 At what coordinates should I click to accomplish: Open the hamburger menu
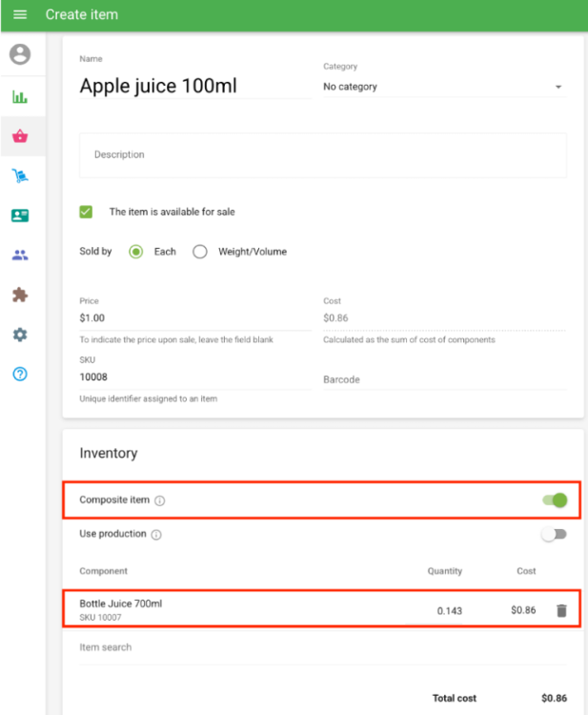point(20,14)
